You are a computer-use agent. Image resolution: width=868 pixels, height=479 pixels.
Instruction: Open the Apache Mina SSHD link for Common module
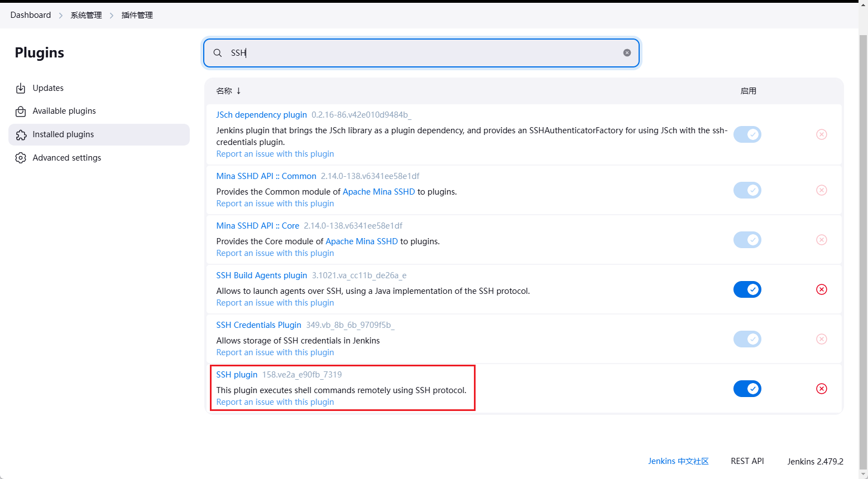[x=378, y=192]
